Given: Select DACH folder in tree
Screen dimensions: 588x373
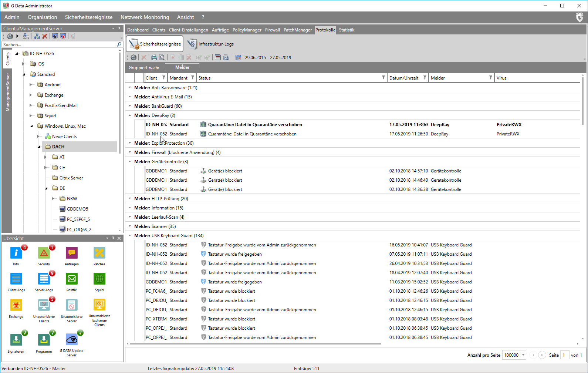Looking at the screenshot, I should pos(80,147).
